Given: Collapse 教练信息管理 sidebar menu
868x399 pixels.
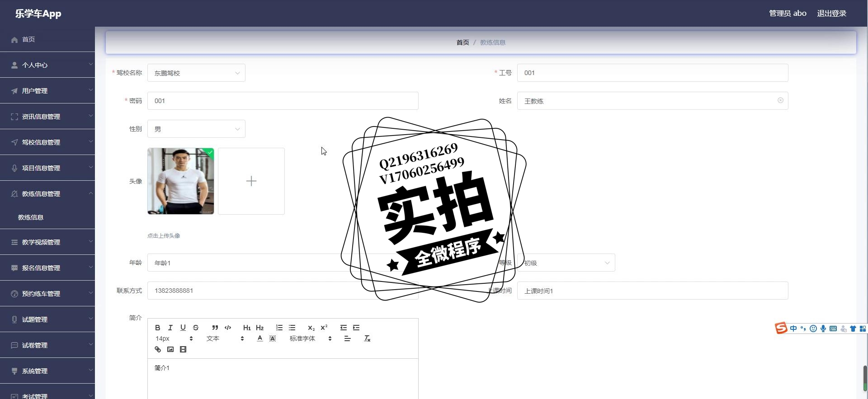Looking at the screenshot, I should [x=47, y=194].
